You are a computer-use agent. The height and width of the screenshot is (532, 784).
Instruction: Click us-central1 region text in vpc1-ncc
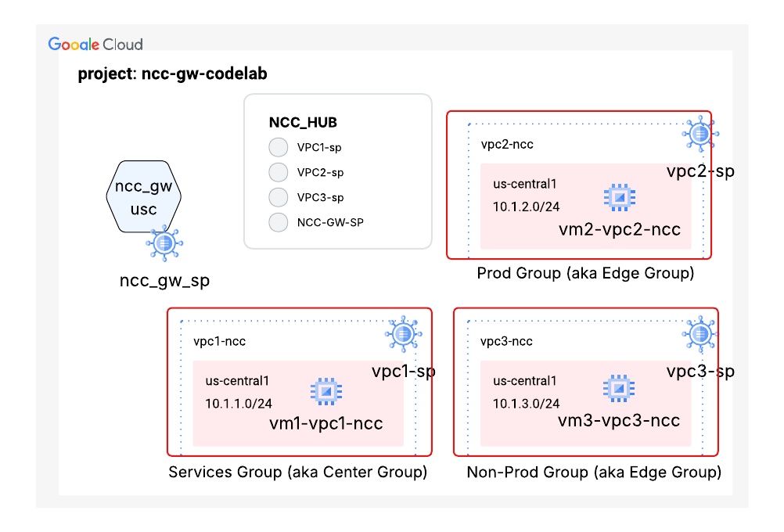[238, 381]
